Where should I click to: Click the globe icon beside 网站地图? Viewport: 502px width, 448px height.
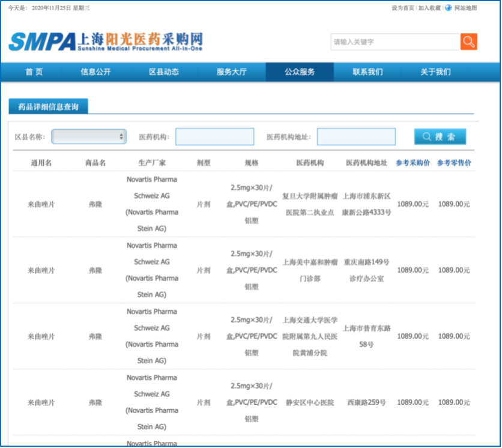point(448,8)
